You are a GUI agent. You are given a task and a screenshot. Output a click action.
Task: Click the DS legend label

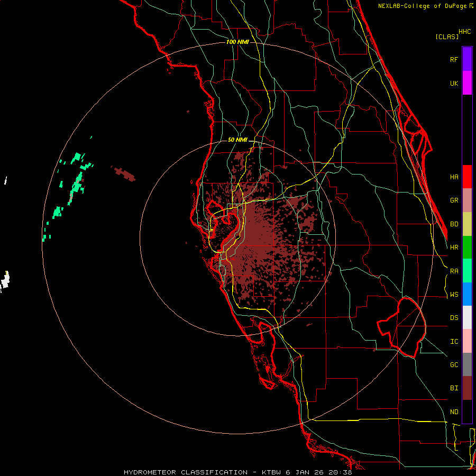coord(454,318)
